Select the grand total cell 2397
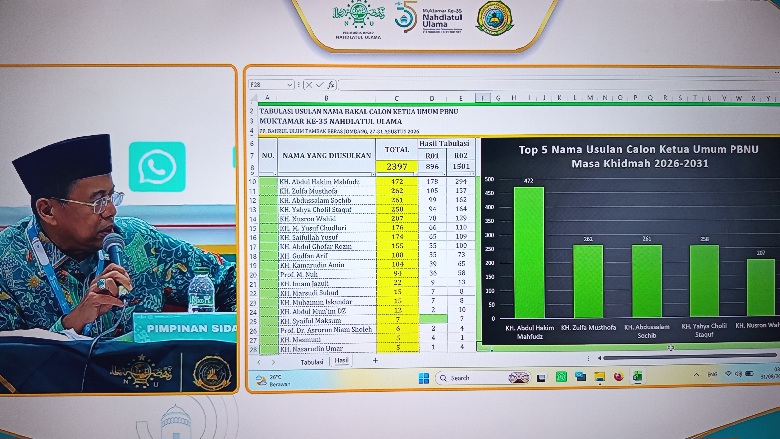The width and height of the screenshot is (780, 439). pyautogui.click(x=397, y=167)
